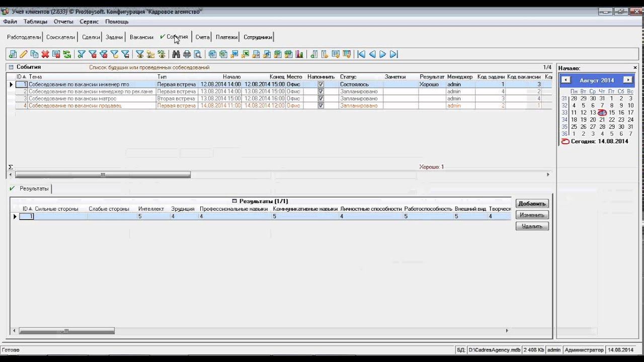The height and width of the screenshot is (362, 644).
Task: Open the Таблицы menu
Action: pos(35,22)
